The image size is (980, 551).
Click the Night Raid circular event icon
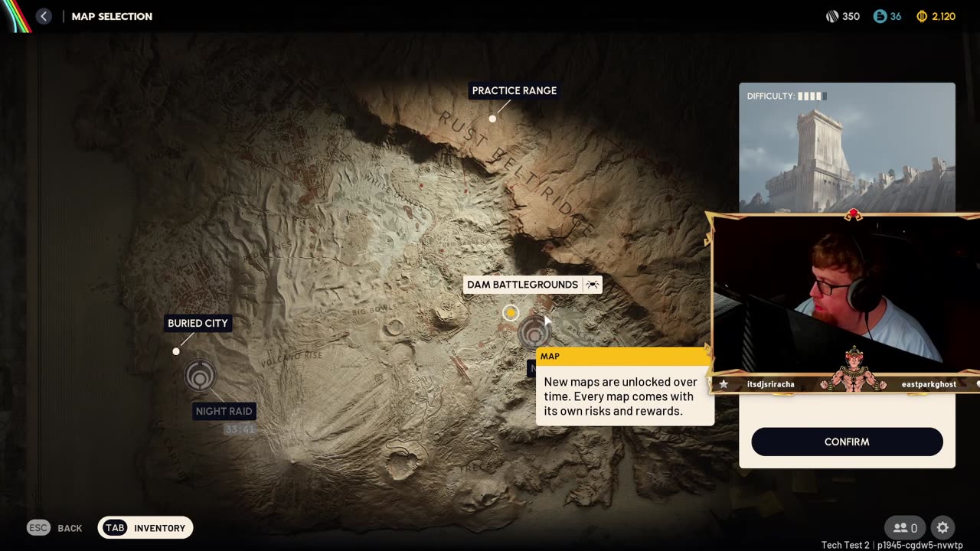[x=201, y=376]
